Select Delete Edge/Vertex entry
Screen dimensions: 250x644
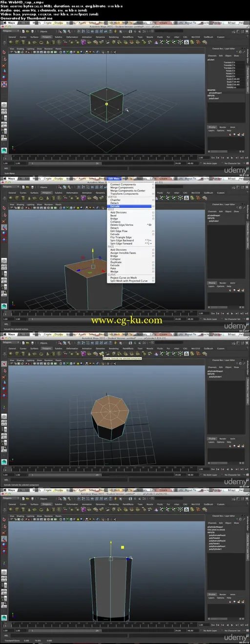121,225
